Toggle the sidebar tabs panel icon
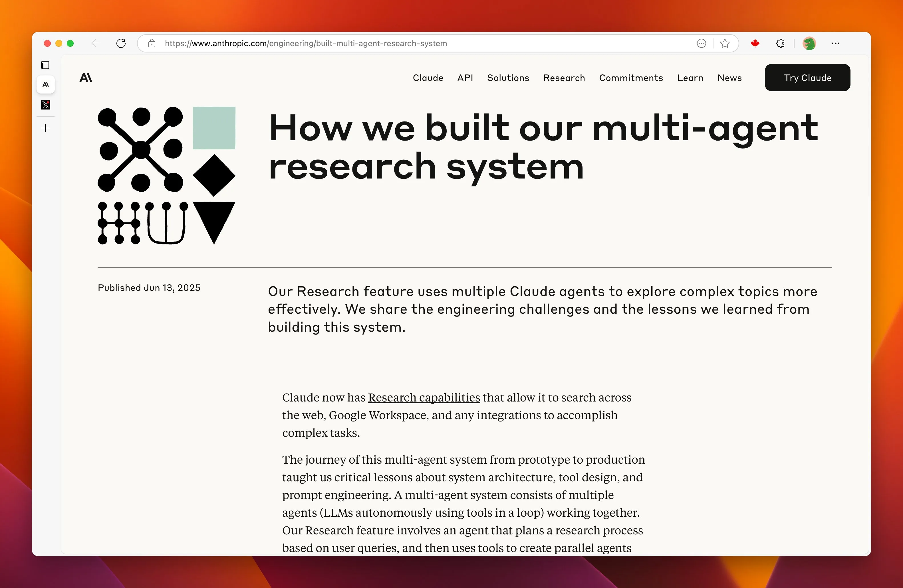 [45, 65]
